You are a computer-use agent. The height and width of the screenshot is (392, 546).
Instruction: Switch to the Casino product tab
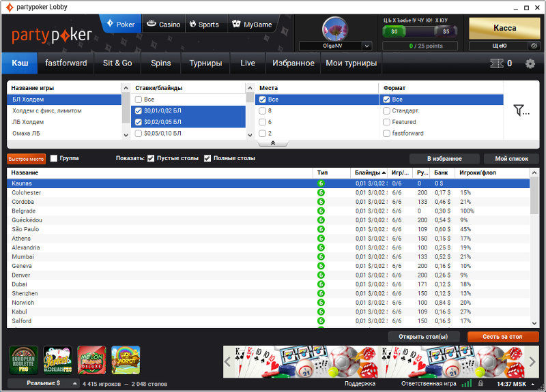click(x=164, y=25)
